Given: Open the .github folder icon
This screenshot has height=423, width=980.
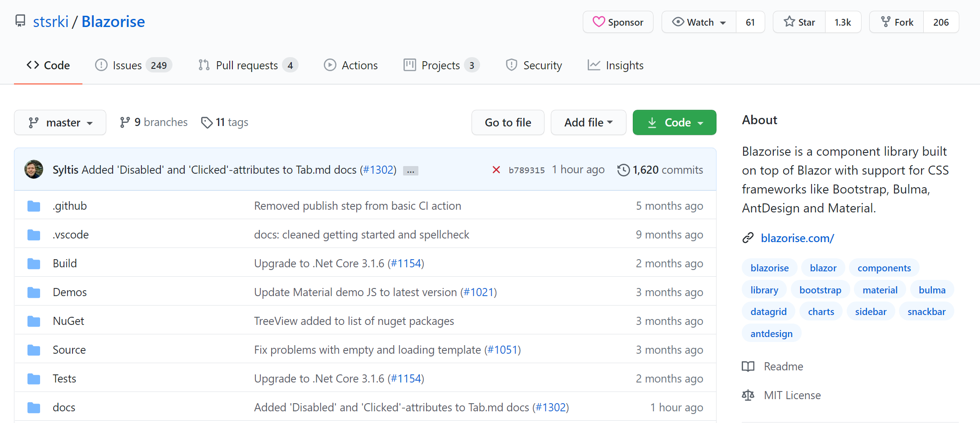Looking at the screenshot, I should point(34,206).
